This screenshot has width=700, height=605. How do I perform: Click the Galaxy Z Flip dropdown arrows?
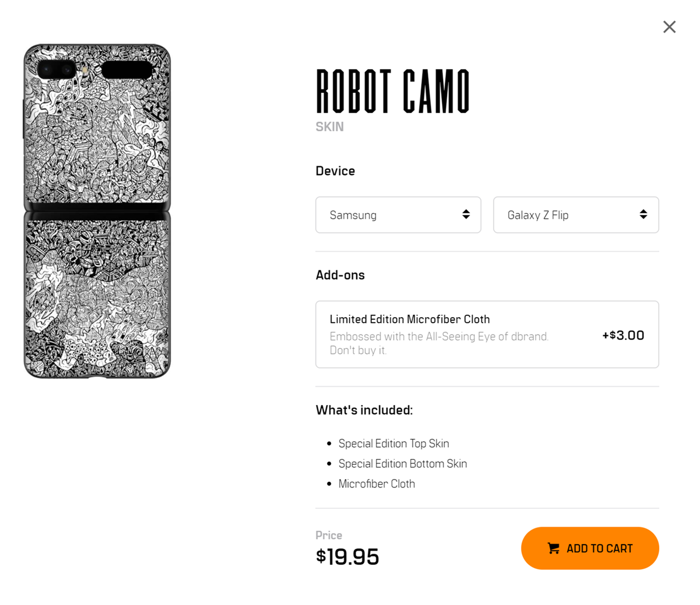point(643,215)
